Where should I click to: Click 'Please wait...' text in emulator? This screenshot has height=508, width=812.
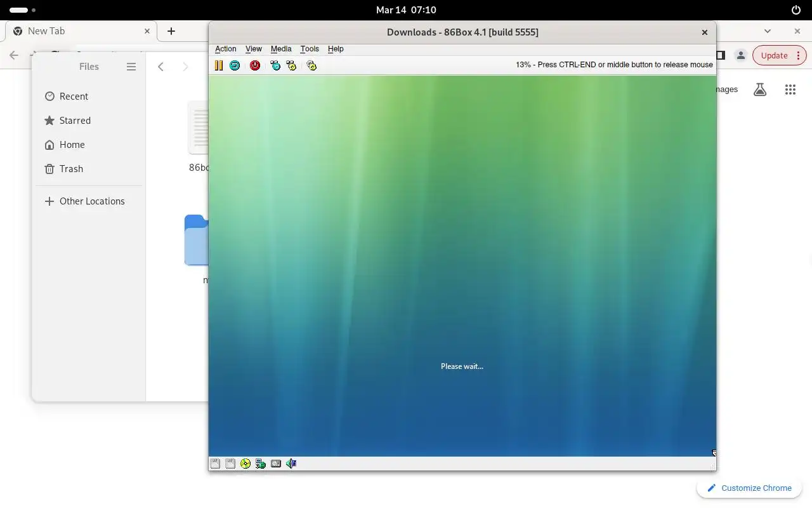[x=462, y=366]
